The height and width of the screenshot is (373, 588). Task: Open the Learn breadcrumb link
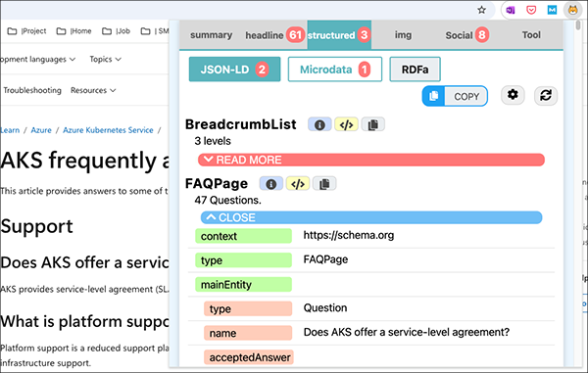tap(10, 130)
